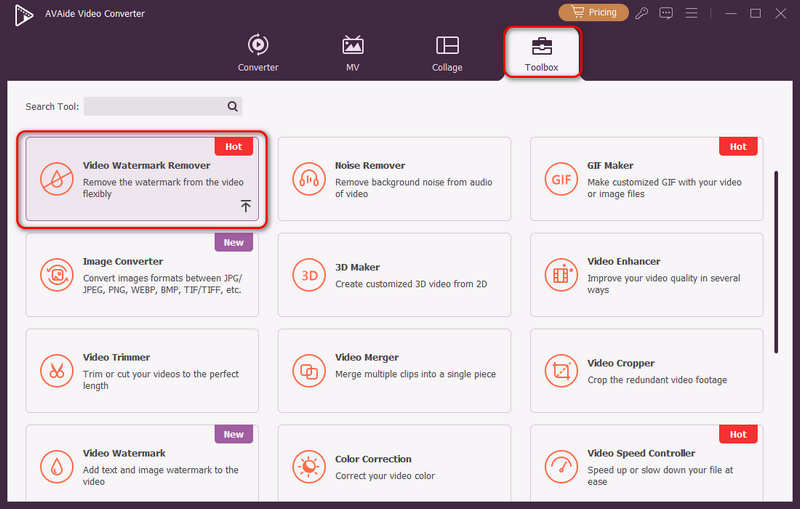Open the hamburger menu icon

[691, 13]
